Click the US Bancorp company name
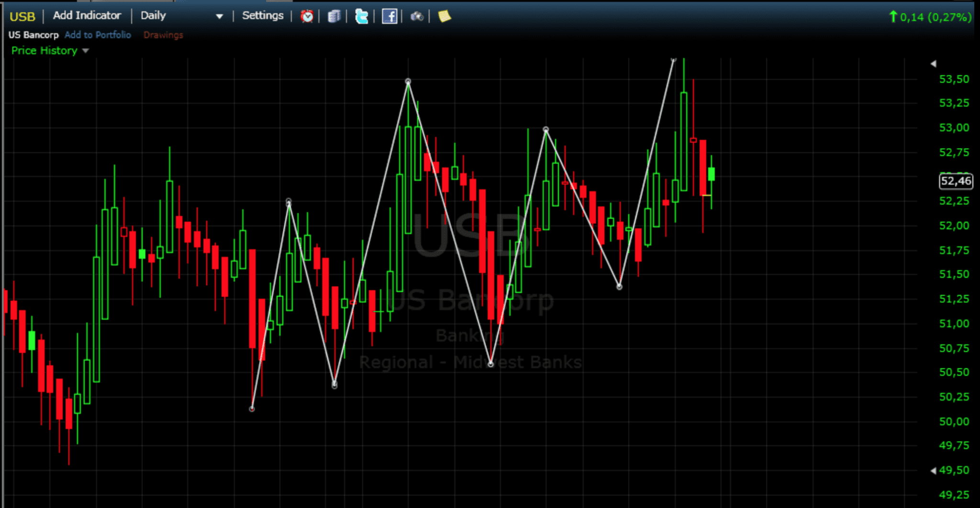980x508 pixels. (33, 35)
